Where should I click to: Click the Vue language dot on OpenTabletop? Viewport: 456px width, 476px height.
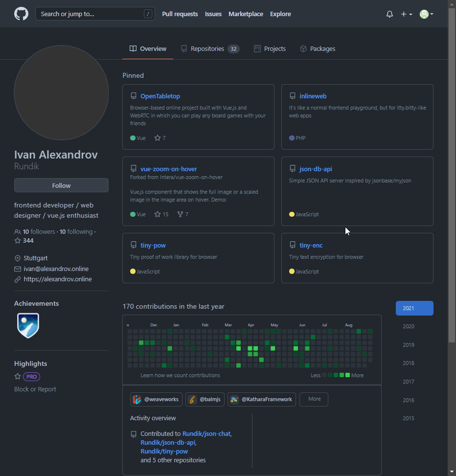pyautogui.click(x=133, y=138)
